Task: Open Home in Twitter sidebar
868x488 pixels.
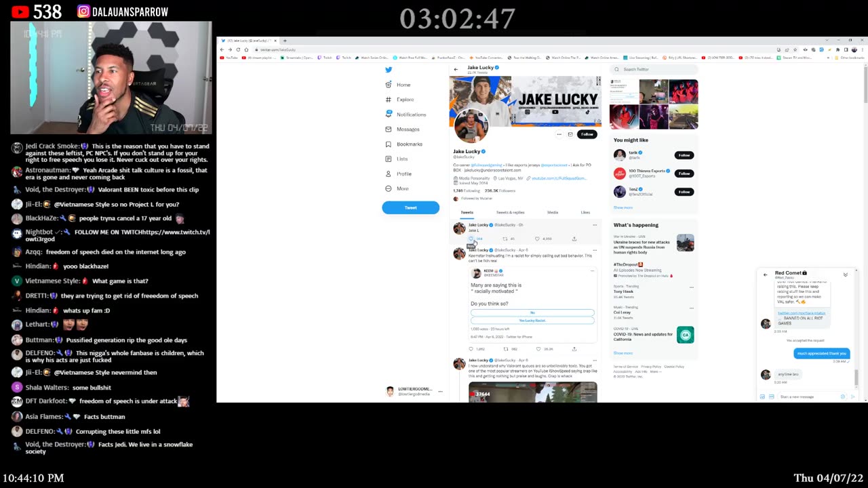Action: tap(398, 85)
